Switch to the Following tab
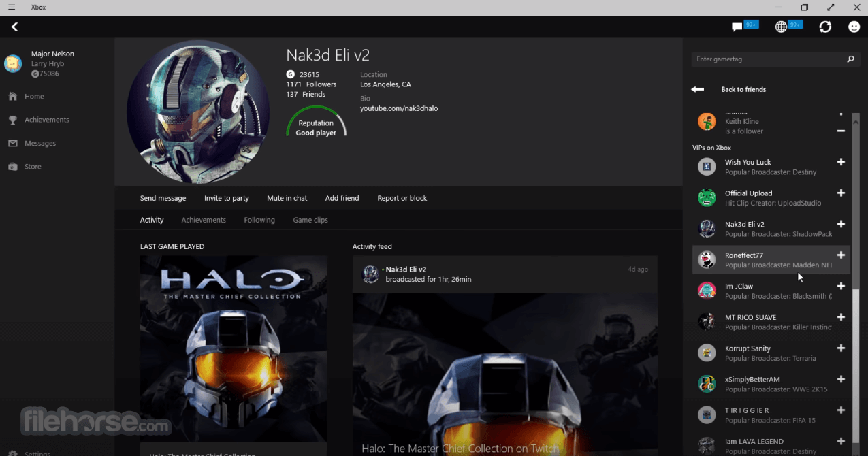Screen dimensions: 868x456 click(259, 220)
